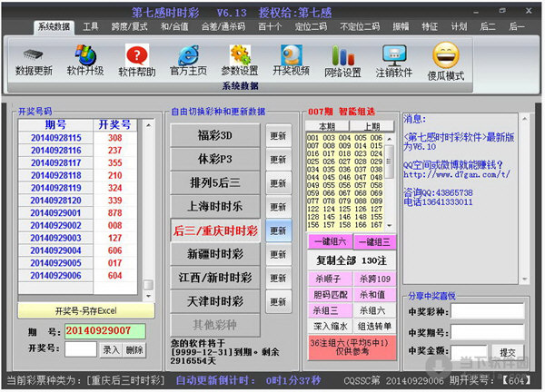This screenshot has height=392, width=545.
Task: Click 注销软件 monitor icon
Action: tap(394, 62)
